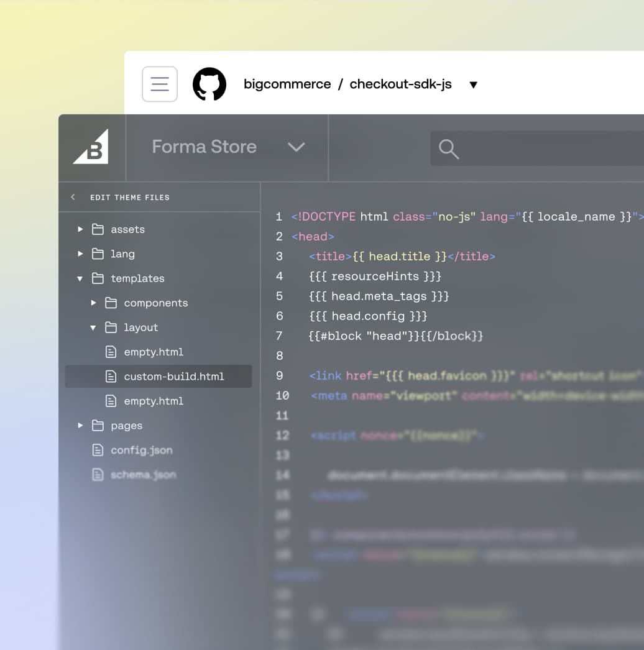Select the templates folder label

pos(137,278)
